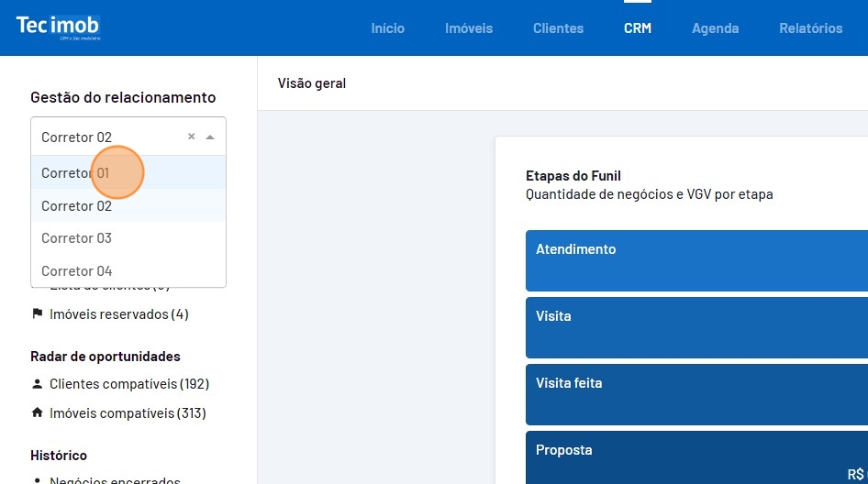Click the house icon beside Imóveis compatíveis
This screenshot has width=868, height=484.
[38, 413]
